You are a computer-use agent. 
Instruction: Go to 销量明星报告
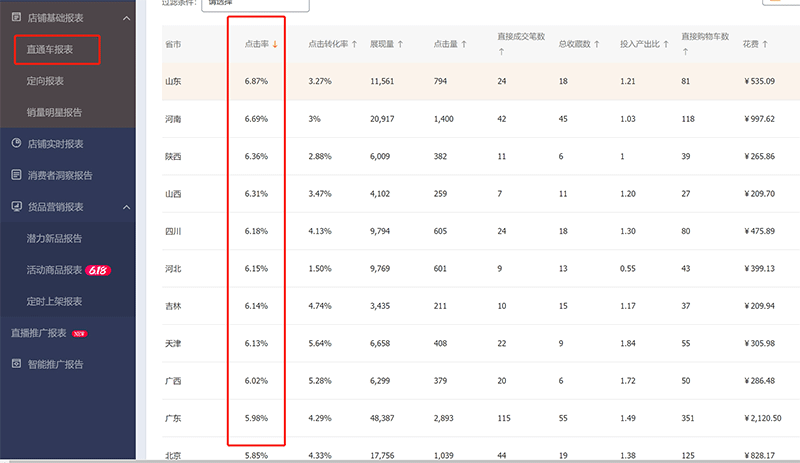54,112
